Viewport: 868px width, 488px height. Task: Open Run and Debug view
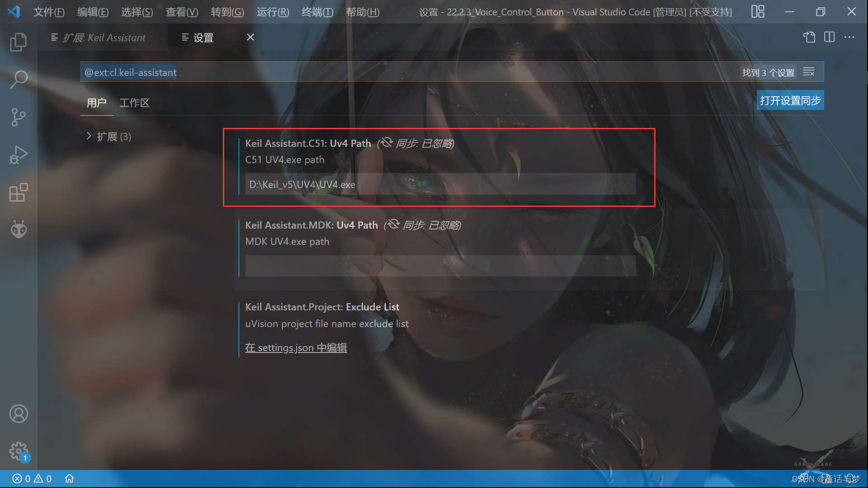[19, 155]
